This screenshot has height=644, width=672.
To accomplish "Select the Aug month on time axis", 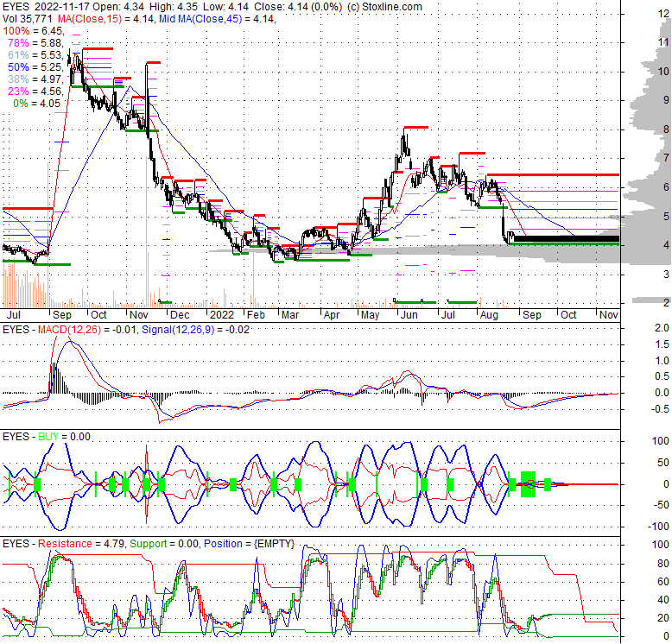I will tap(485, 316).
